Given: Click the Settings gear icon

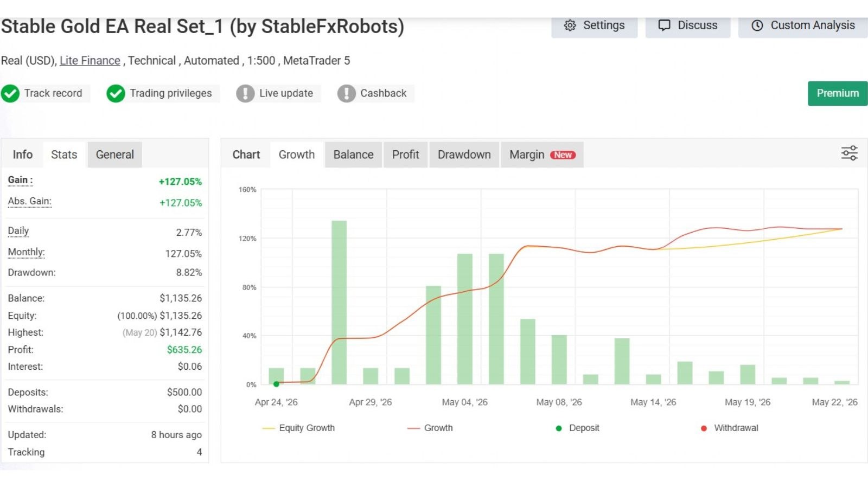Looking at the screenshot, I should click(570, 25).
